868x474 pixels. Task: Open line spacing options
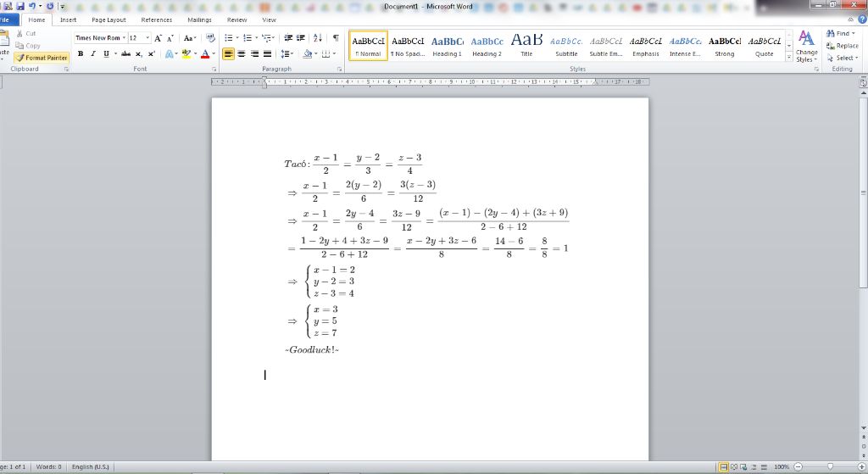tap(287, 53)
